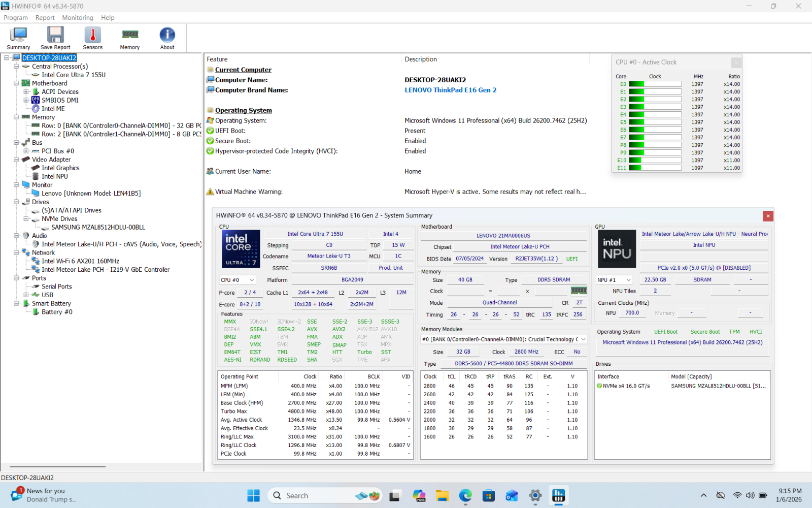The width and height of the screenshot is (812, 508).
Task: Select the Lenovo monitor LEN41B5 tree entry
Action: (91, 194)
